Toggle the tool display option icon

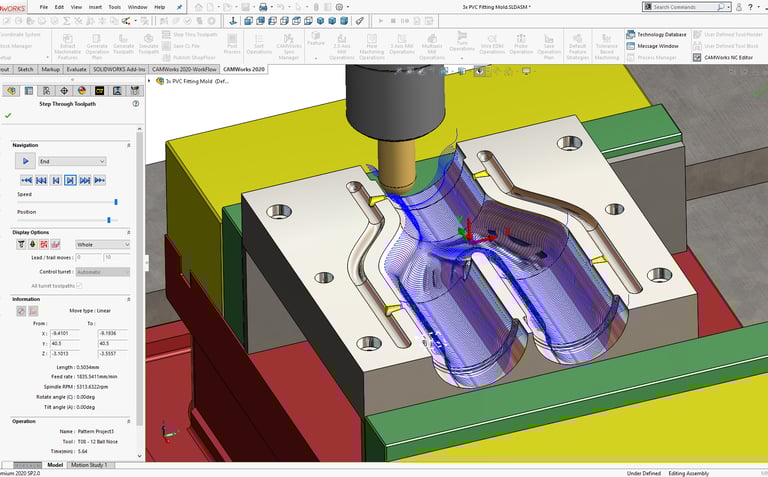(21, 244)
